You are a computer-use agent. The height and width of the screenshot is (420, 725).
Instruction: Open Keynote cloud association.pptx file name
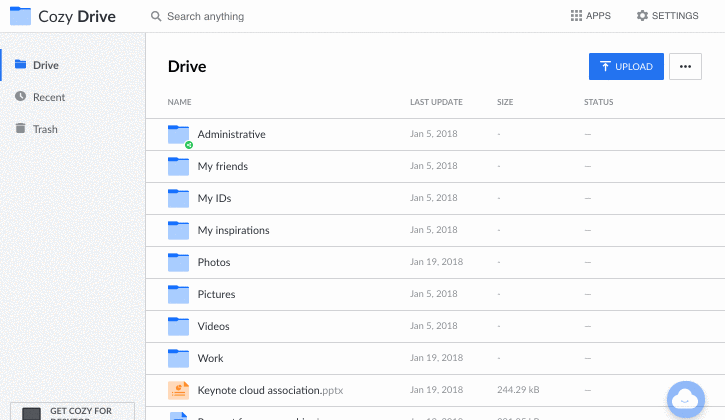270,390
